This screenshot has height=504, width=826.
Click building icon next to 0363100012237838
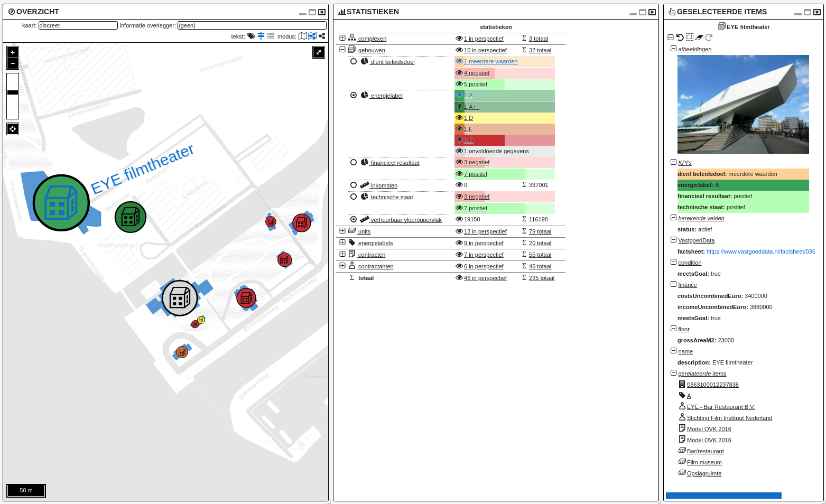pyautogui.click(x=682, y=384)
